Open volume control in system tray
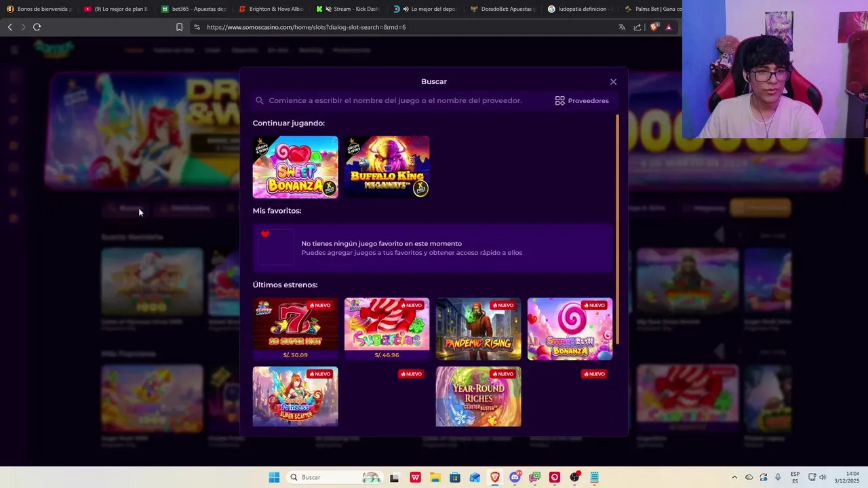 coord(823,477)
